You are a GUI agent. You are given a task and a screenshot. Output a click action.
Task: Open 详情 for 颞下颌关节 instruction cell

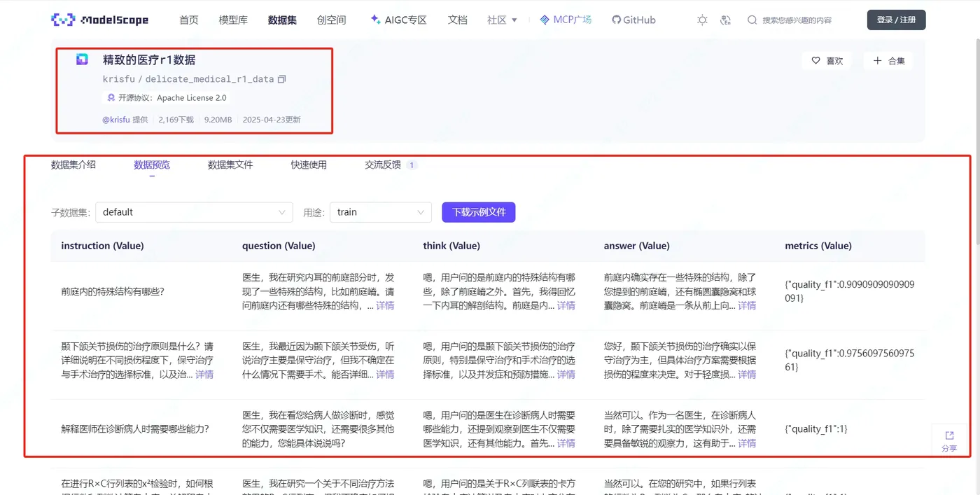click(x=204, y=375)
